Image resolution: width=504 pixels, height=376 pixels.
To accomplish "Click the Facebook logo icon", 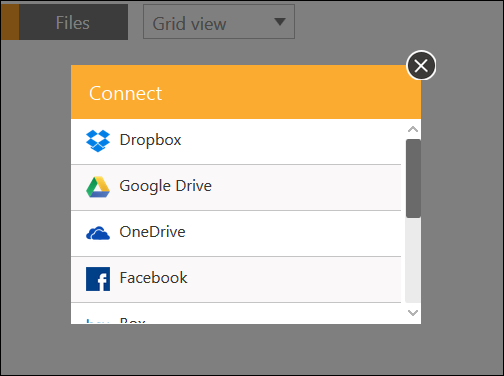I will tap(98, 279).
